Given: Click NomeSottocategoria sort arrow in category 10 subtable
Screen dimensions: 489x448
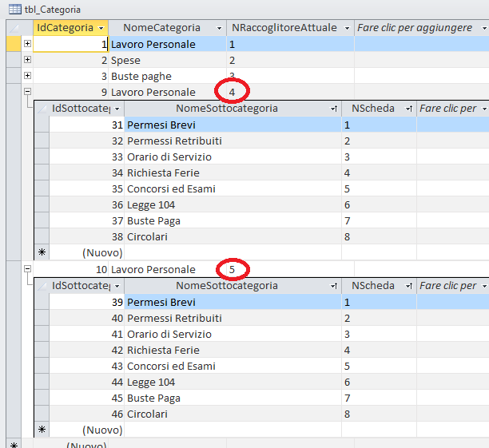Looking at the screenshot, I should click(x=334, y=286).
